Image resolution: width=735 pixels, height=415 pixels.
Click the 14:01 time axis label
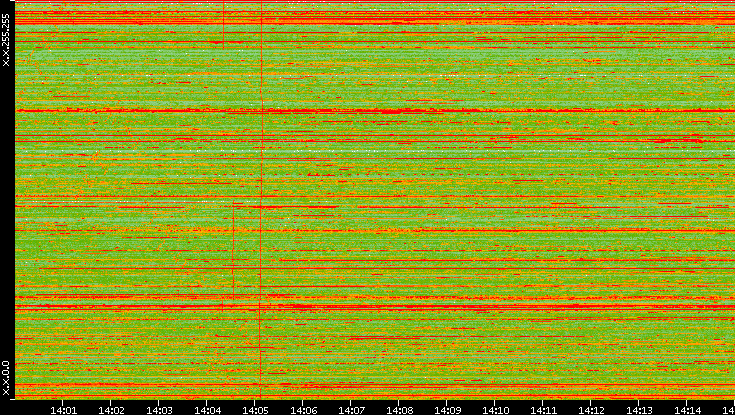pos(63,410)
